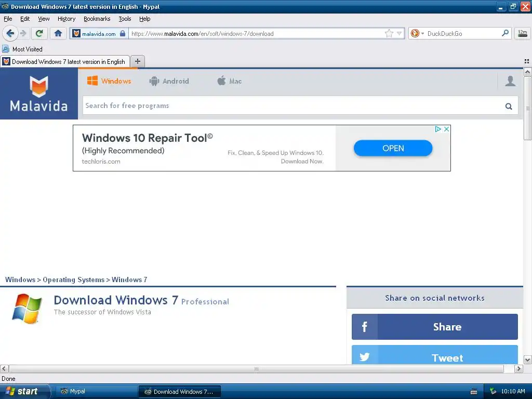The width and height of the screenshot is (532, 399).
Task: Switch to the Windows platform section
Action: [x=109, y=81]
